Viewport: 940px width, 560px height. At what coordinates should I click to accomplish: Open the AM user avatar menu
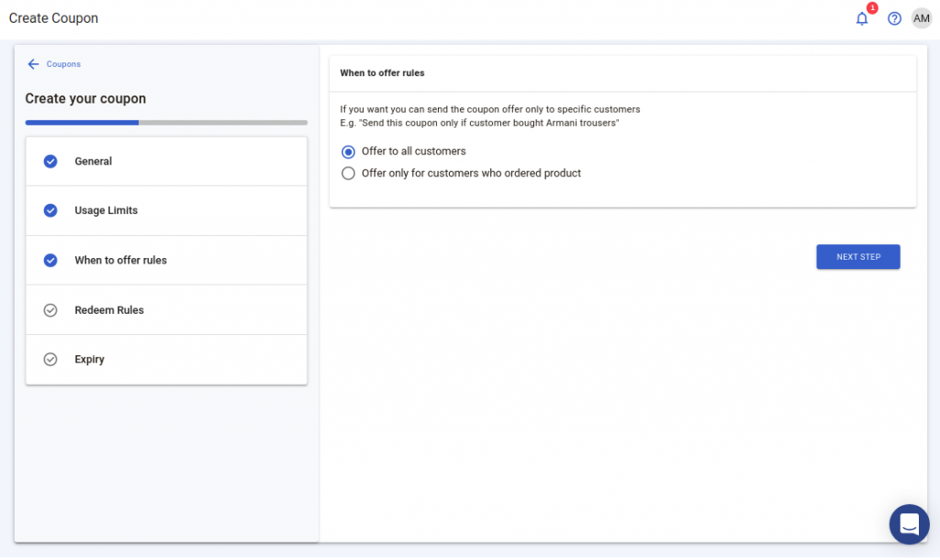(921, 18)
